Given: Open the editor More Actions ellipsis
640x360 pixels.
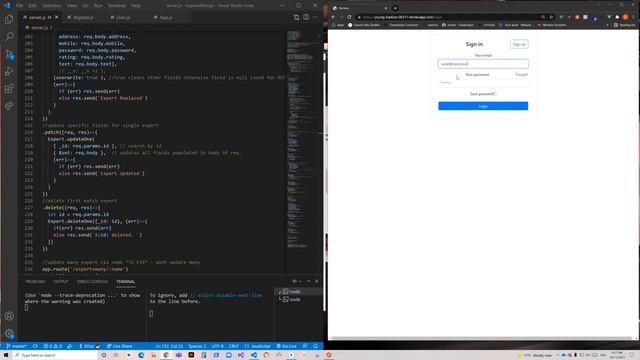Looking at the screenshot, I should [315, 17].
